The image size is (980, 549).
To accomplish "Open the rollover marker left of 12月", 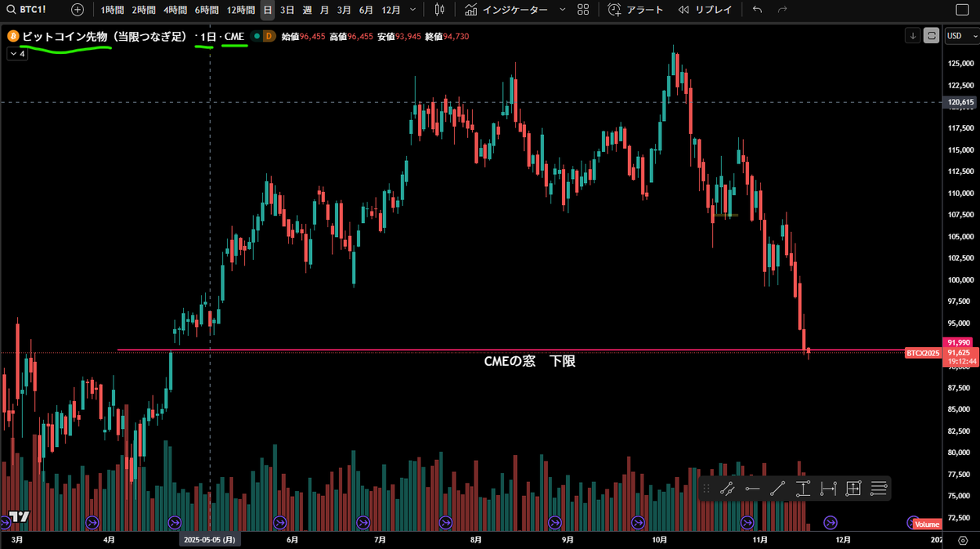I will click(x=831, y=522).
